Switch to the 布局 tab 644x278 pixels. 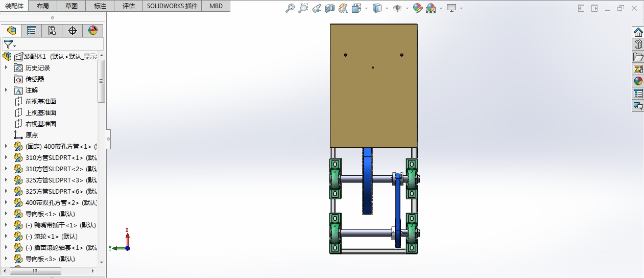pyautogui.click(x=43, y=6)
